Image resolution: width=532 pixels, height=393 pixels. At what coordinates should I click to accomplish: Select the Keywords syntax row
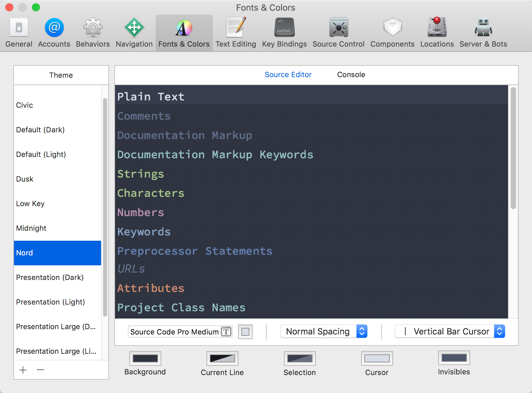pos(312,231)
